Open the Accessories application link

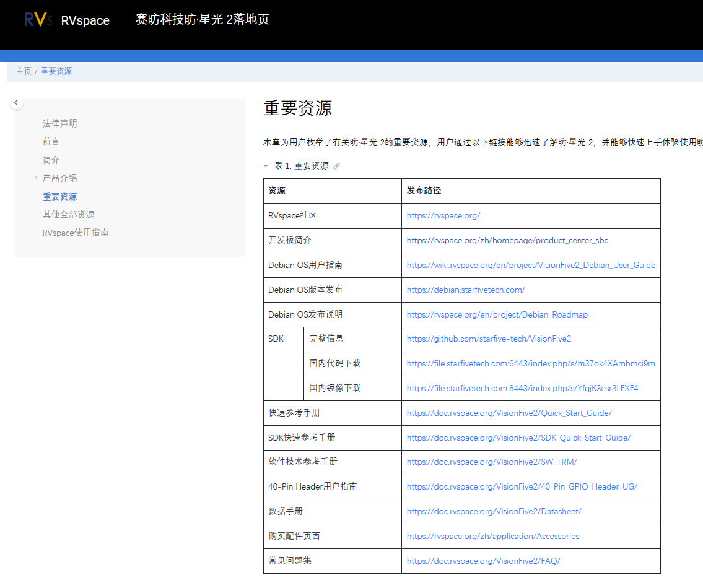[x=493, y=536]
